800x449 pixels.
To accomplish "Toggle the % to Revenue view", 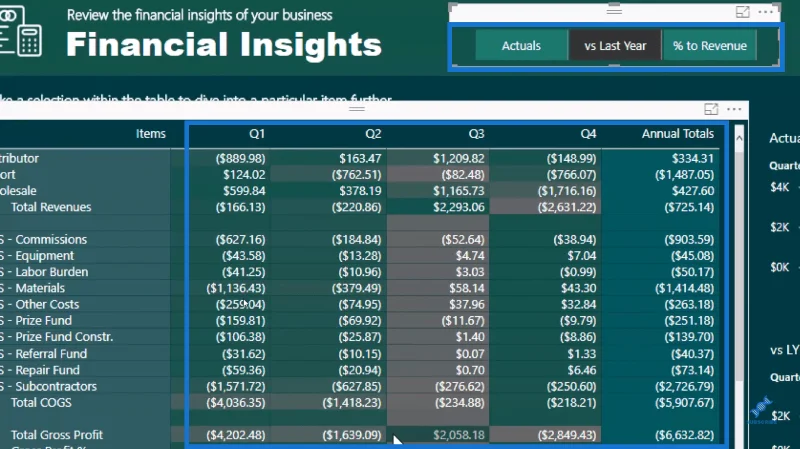I will (x=709, y=46).
